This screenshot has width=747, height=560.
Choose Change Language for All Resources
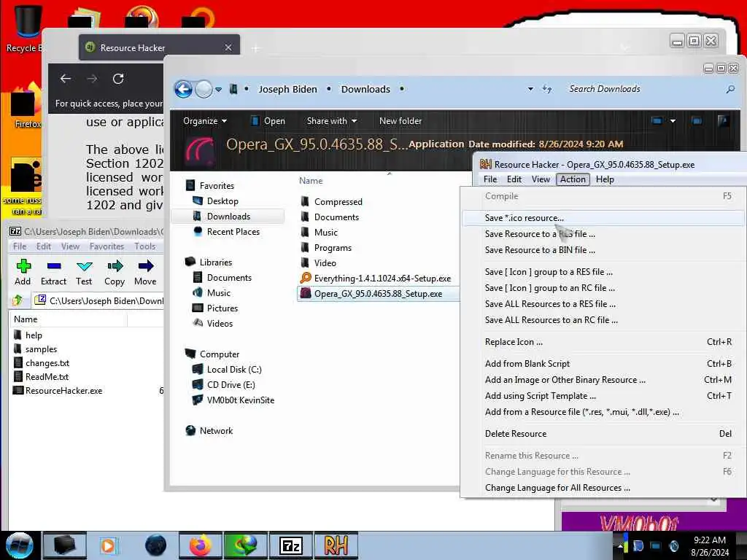pyautogui.click(x=602, y=488)
